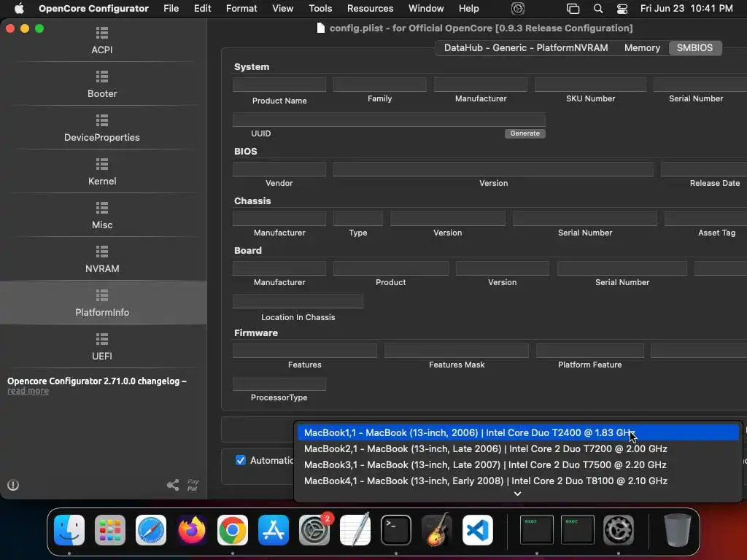Click the Firmware Features field
This screenshot has height=560, width=747.
point(304,351)
